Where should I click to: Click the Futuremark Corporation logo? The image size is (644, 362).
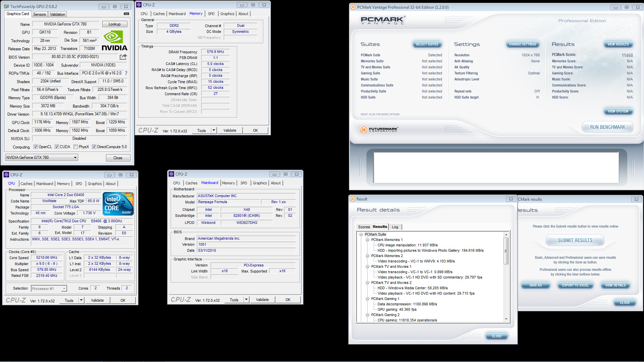379,130
